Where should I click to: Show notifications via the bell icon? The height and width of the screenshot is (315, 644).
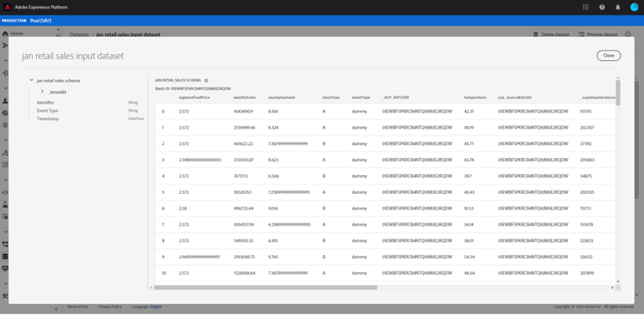617,7
